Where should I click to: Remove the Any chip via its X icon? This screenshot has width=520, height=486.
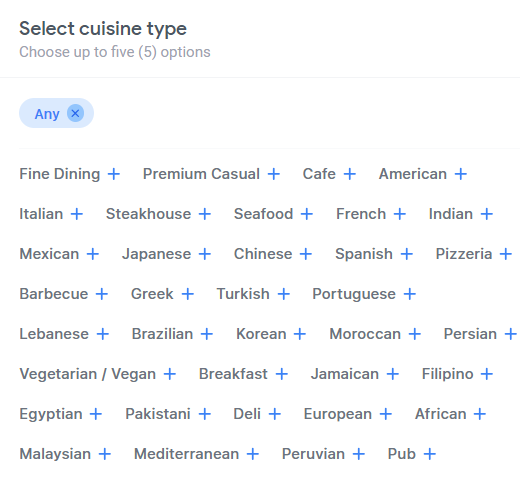(75, 113)
